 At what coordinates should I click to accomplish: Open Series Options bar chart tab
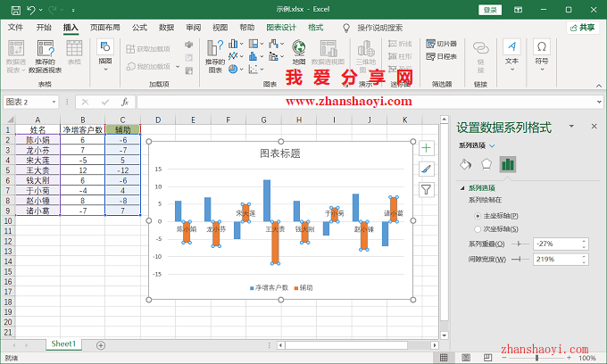tap(508, 164)
